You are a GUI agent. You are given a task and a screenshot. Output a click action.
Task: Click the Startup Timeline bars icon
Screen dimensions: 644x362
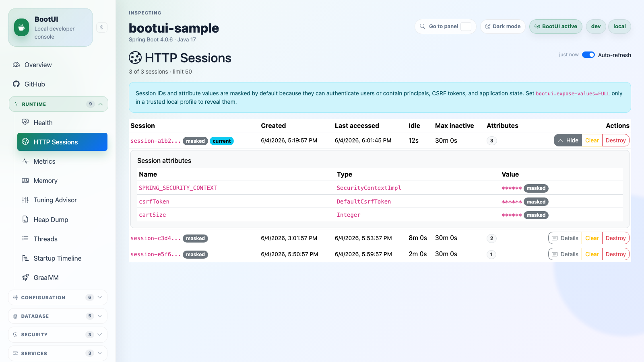click(25, 258)
